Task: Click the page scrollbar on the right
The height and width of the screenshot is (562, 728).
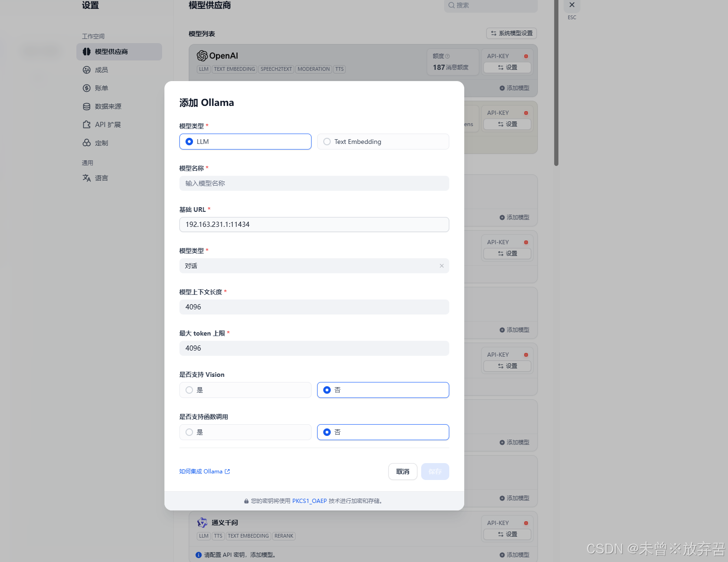Action: click(556, 82)
